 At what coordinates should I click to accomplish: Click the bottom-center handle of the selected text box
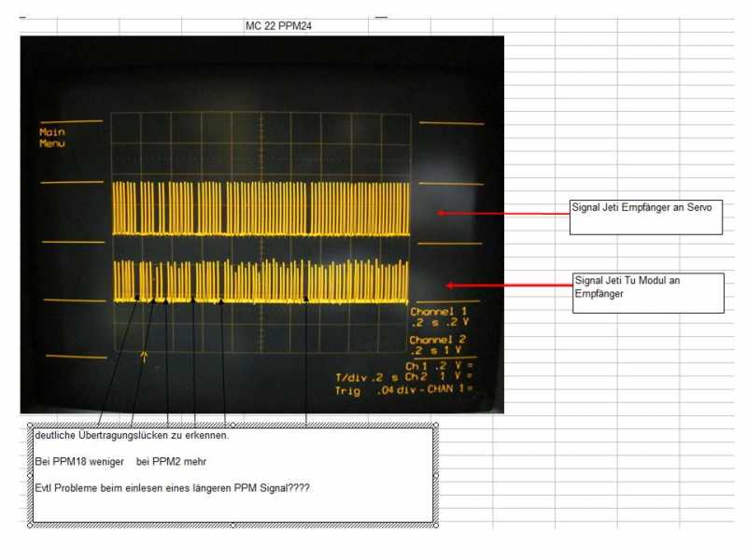point(233,525)
